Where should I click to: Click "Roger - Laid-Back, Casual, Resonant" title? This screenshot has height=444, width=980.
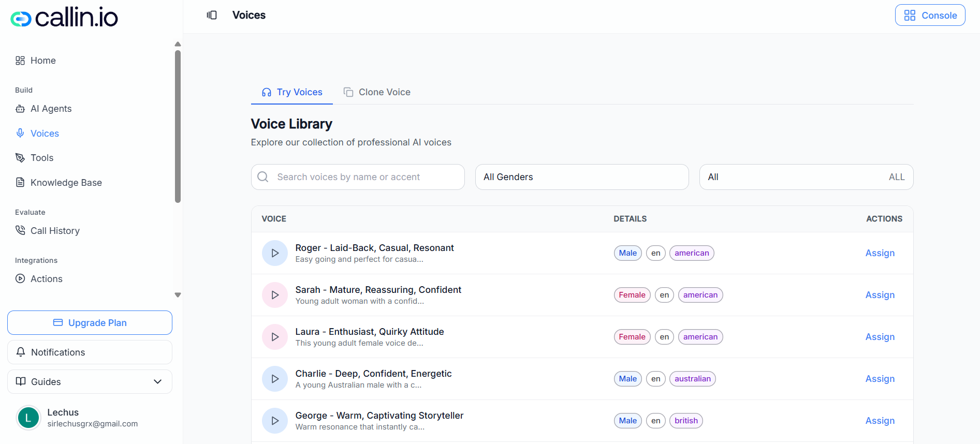point(374,248)
